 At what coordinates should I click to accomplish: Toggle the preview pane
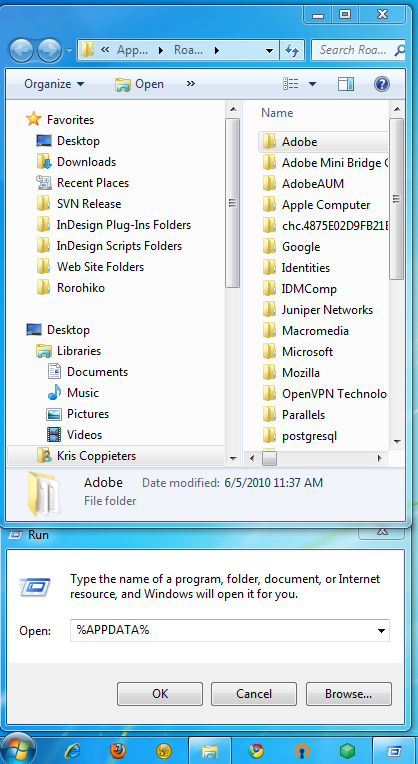coord(346,84)
